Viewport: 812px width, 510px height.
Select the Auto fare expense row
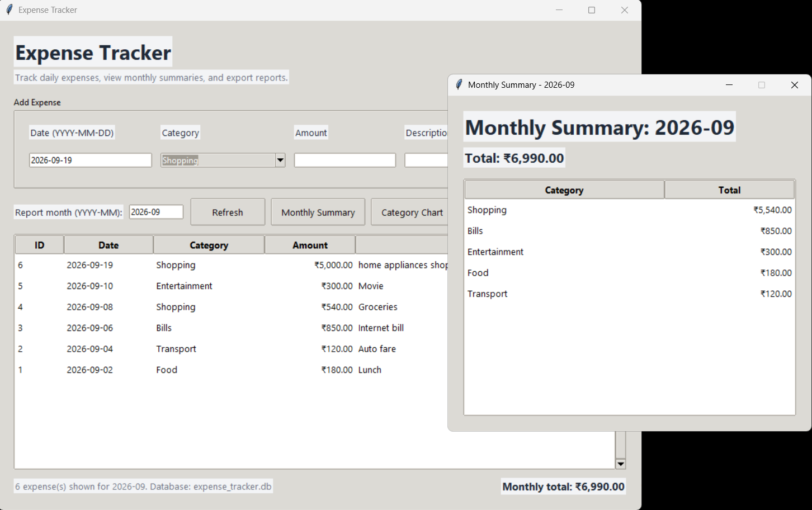(232, 349)
